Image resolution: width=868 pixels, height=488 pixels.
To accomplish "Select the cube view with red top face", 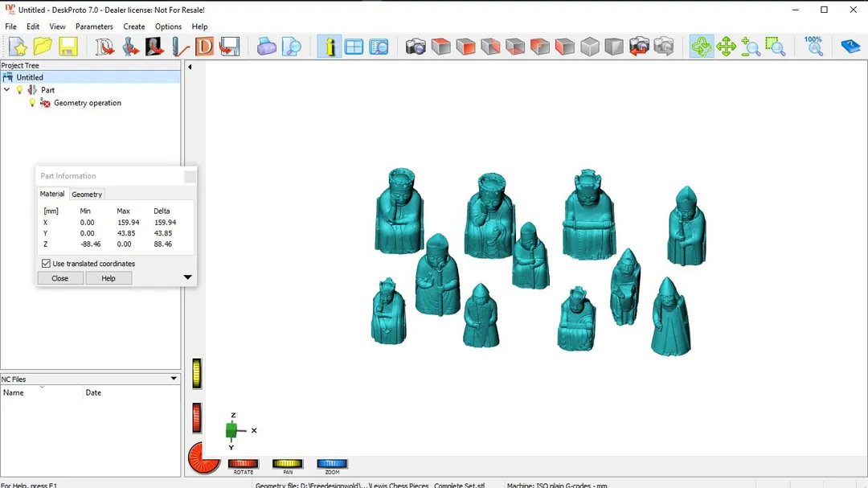I will click(x=440, y=47).
